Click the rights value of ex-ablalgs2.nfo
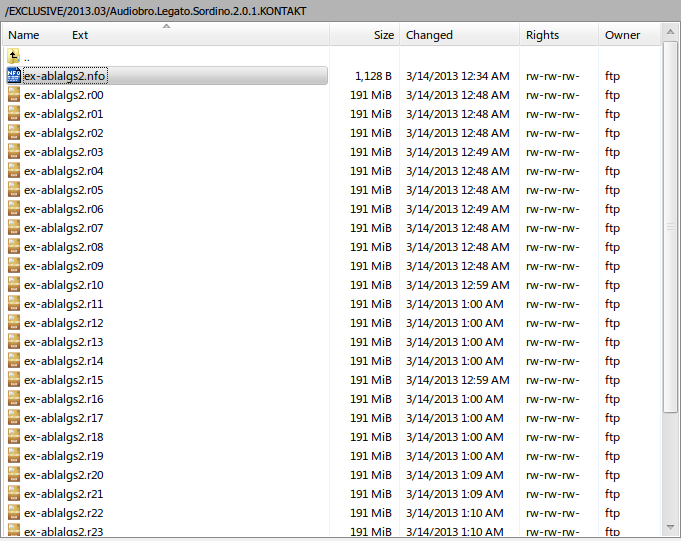The width and height of the screenshot is (681, 541). 552,76
